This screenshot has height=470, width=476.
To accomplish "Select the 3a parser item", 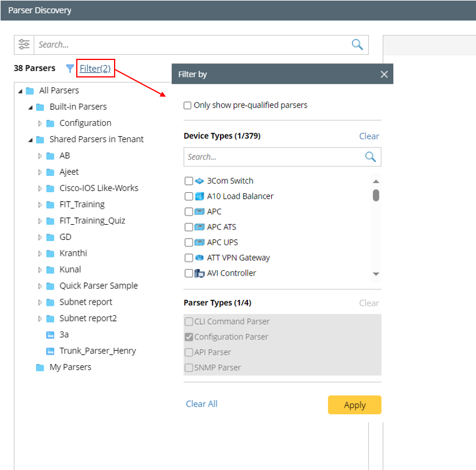I will pos(63,335).
